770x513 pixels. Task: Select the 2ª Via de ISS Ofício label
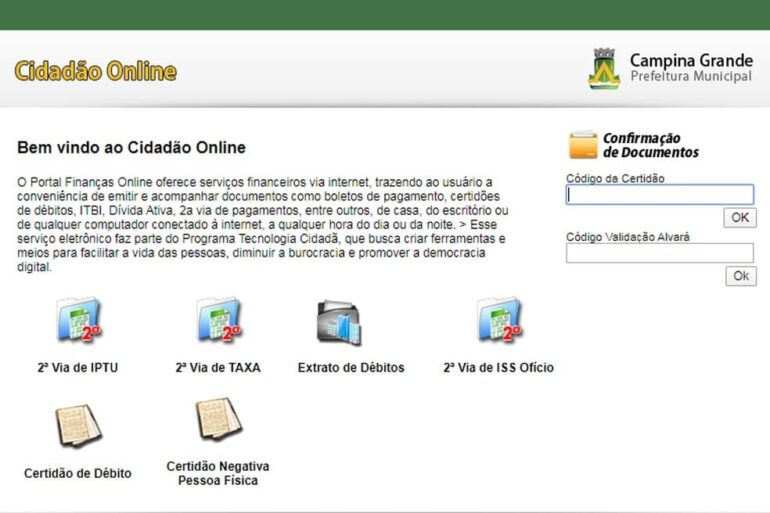[498, 368]
